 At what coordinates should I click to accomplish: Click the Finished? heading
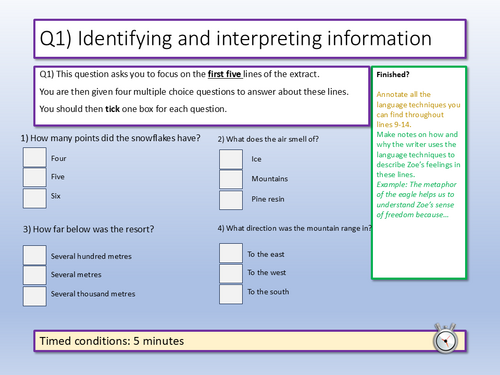click(x=393, y=75)
